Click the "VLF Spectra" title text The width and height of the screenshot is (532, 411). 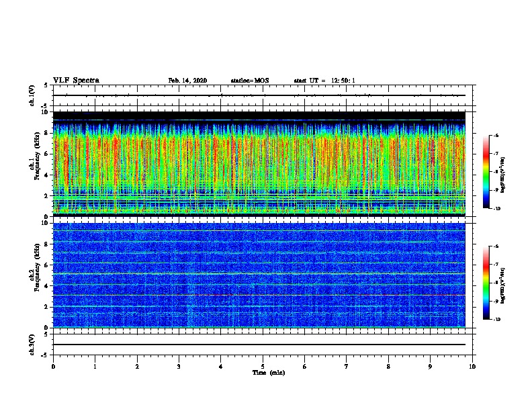[x=76, y=81]
